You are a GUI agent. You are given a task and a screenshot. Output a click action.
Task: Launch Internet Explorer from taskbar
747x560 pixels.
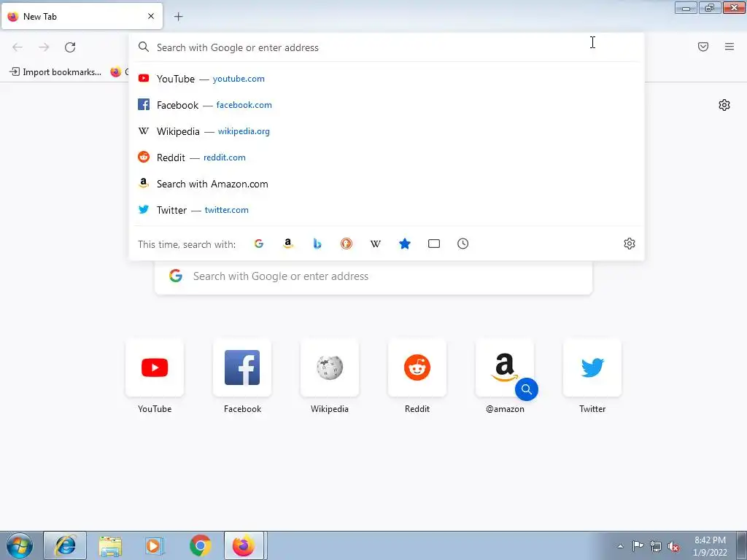[65, 545]
